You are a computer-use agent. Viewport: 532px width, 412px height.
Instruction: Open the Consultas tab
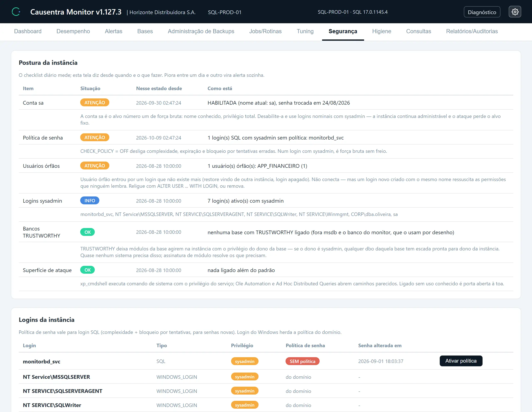(x=419, y=31)
